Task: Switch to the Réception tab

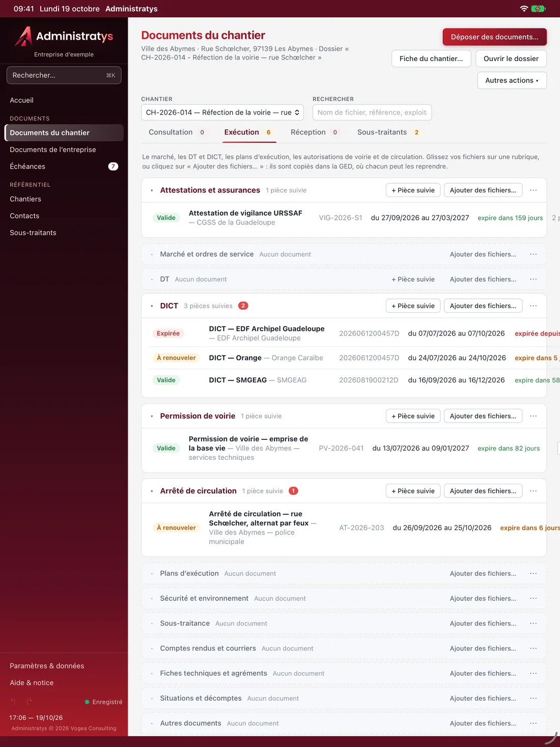Action: point(314,132)
